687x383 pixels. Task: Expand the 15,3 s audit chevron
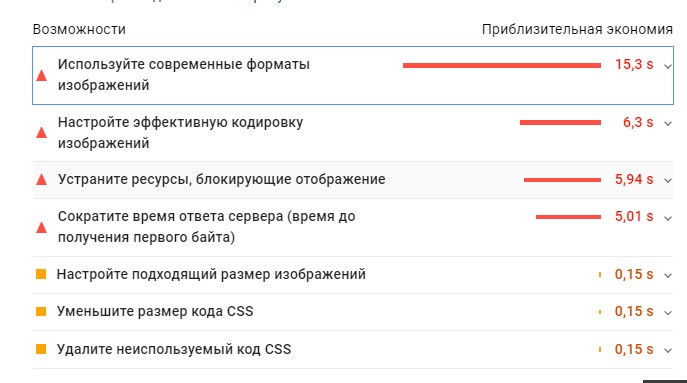(668, 66)
